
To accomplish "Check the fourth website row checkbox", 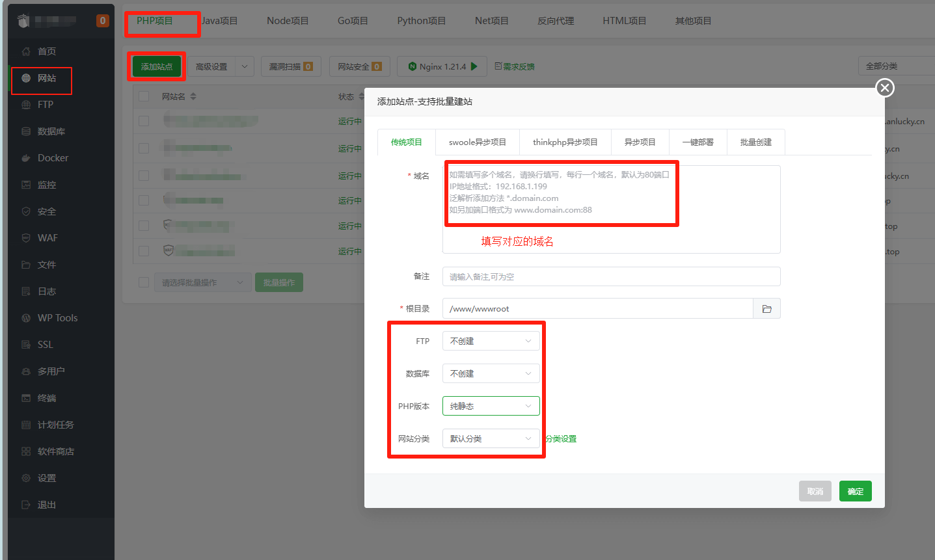I will (x=144, y=200).
